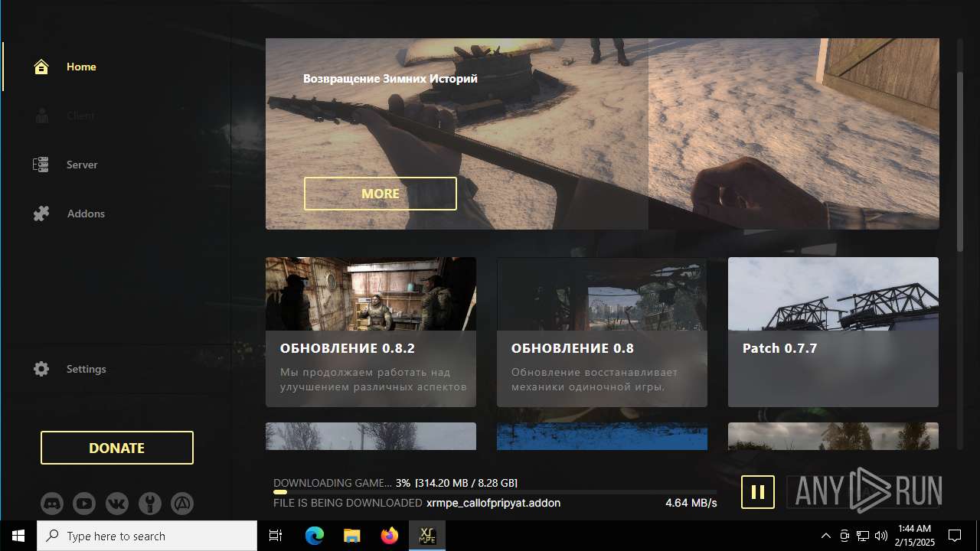This screenshot has width=980, height=551.
Task: Open the notification center icon
Action: coord(955,536)
